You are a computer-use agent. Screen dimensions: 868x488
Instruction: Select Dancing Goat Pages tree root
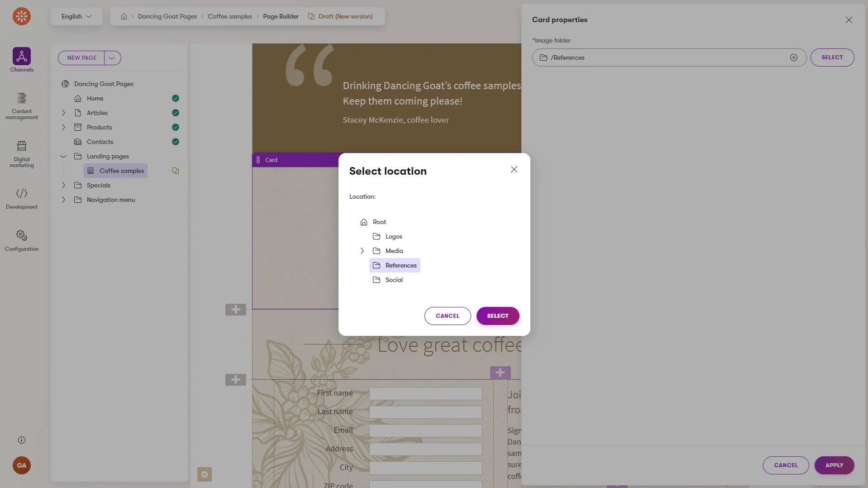pyautogui.click(x=104, y=84)
